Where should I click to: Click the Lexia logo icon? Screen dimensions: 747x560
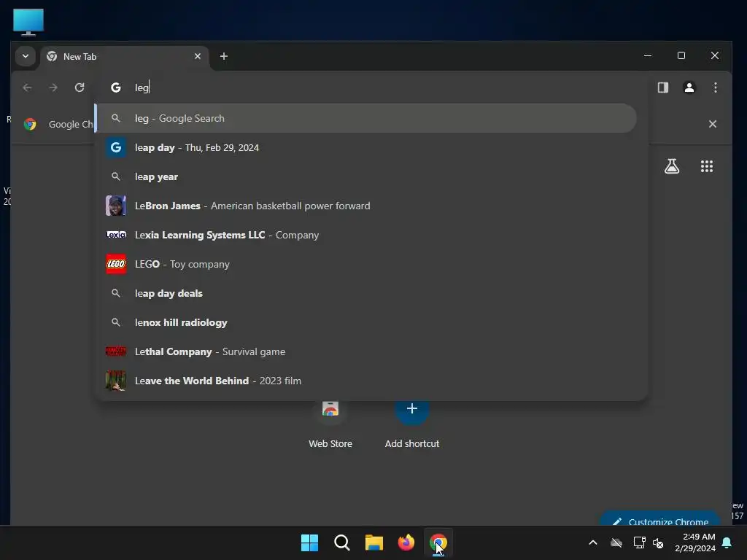116,235
